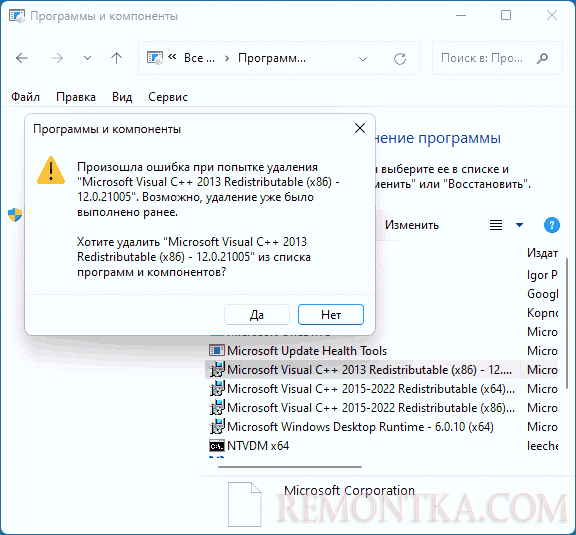Click the Издат column header

click(542, 253)
